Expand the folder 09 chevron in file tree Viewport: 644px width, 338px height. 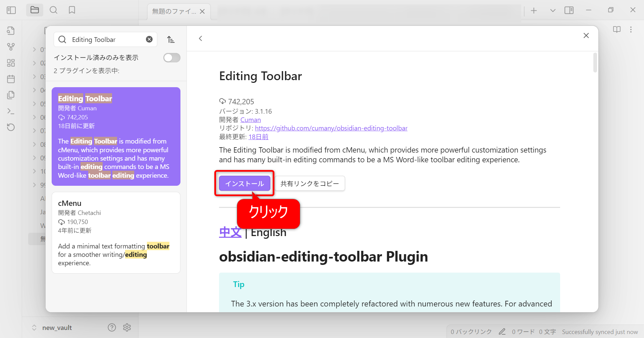(x=34, y=158)
